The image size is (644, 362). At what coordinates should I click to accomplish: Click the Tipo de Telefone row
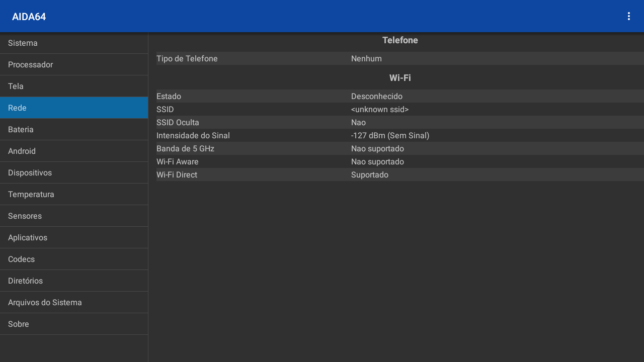(x=399, y=59)
